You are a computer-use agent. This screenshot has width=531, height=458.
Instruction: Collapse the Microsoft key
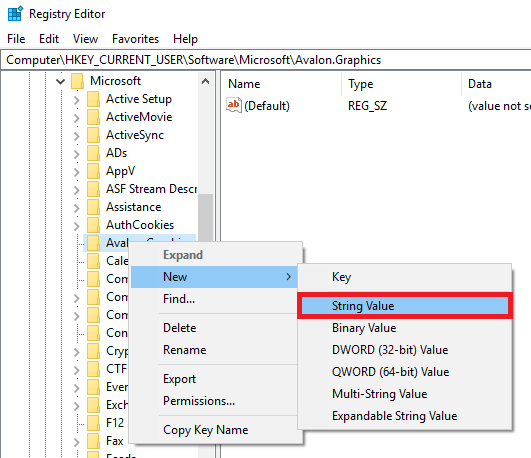[x=61, y=81]
